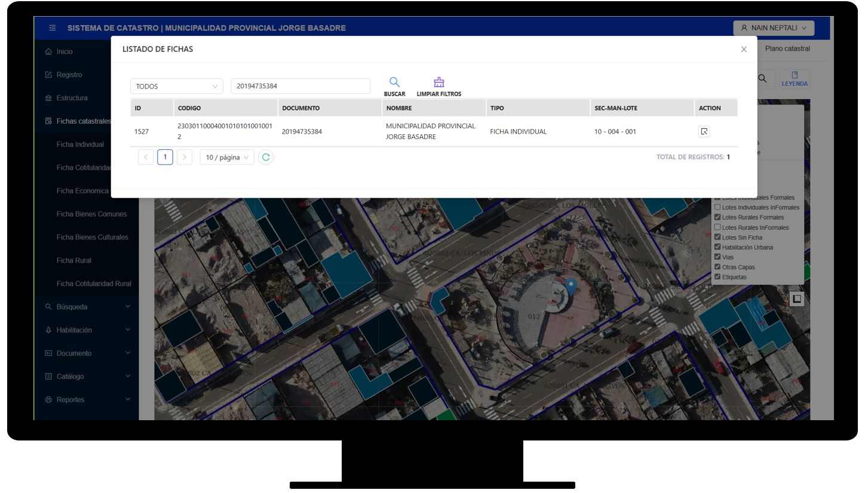
Task: Enable Lotes Individuales InFormales layer
Action: (x=717, y=208)
